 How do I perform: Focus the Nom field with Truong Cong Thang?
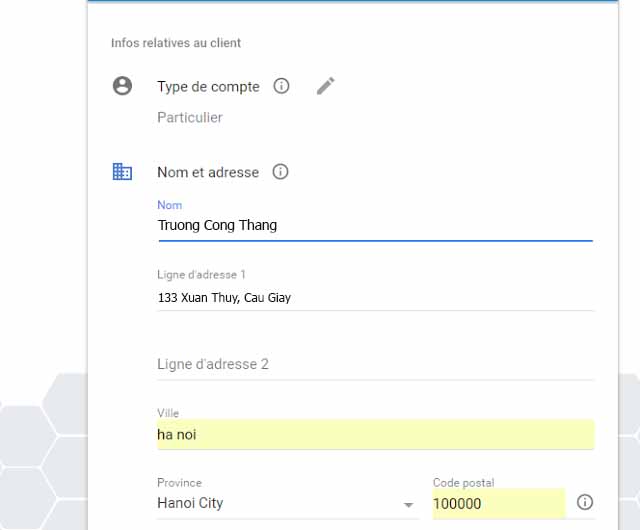click(374, 226)
